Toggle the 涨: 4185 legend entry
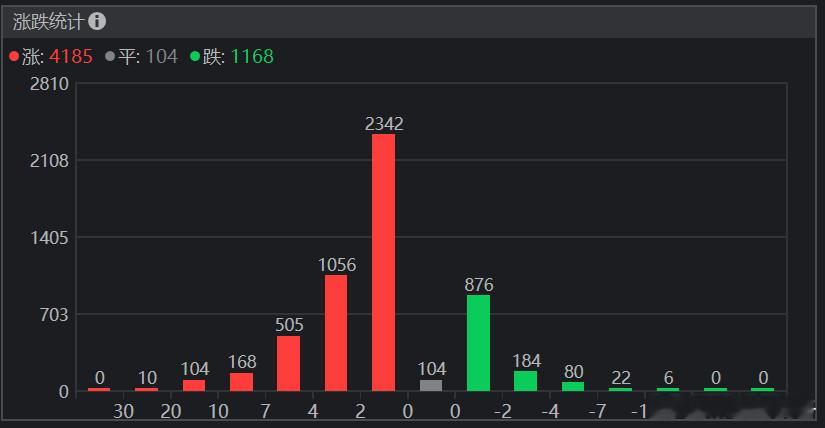 click(51, 56)
